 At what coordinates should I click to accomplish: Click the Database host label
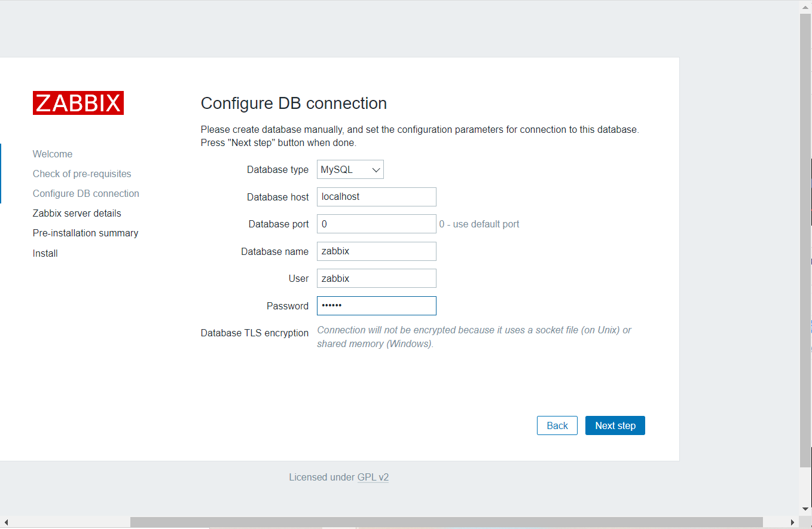click(278, 197)
